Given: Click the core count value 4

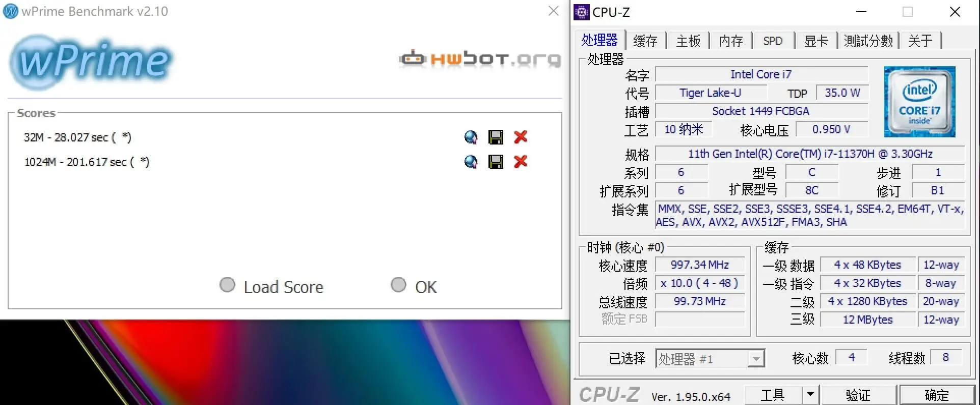Looking at the screenshot, I should pyautogui.click(x=851, y=357).
